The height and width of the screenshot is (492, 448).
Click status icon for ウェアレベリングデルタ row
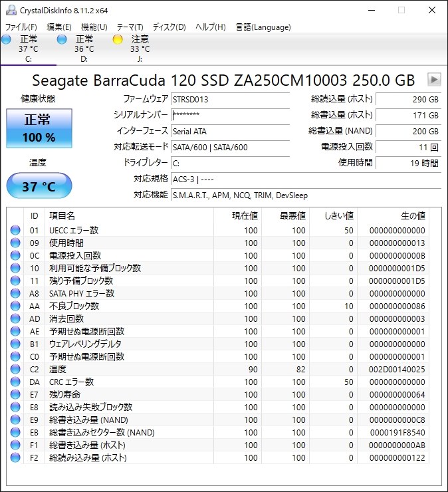pos(15,344)
